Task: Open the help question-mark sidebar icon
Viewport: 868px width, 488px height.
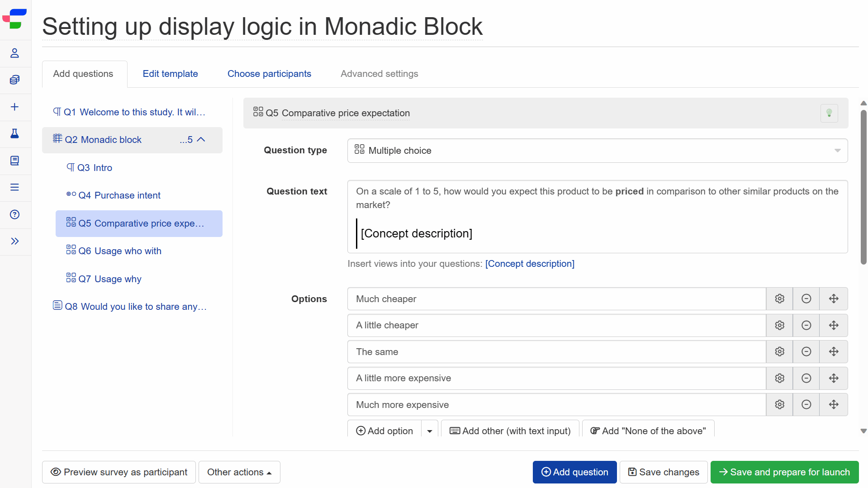Action: click(14, 214)
